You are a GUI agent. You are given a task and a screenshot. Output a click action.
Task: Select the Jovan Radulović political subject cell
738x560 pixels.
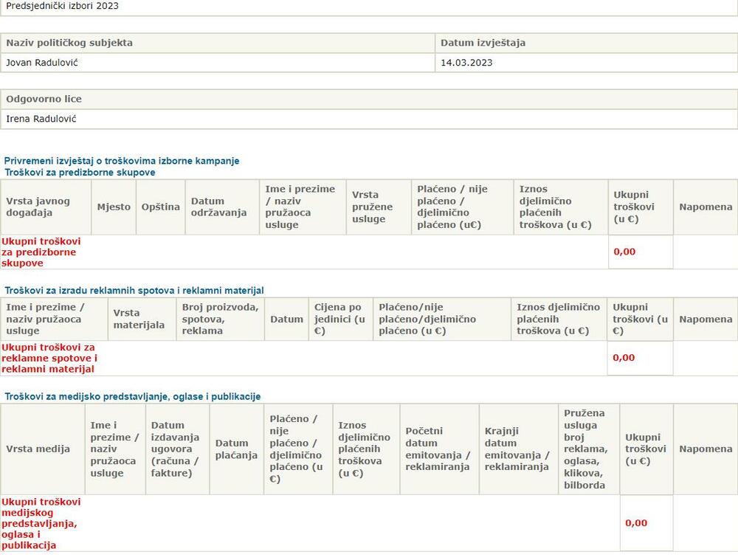(x=42, y=63)
